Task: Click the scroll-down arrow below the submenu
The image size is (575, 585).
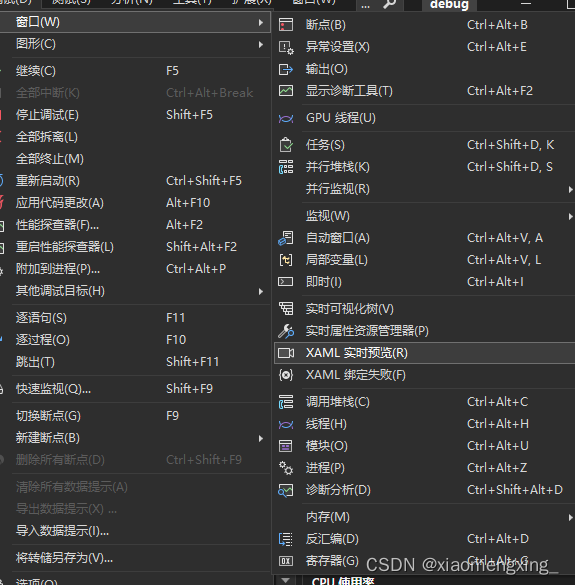Action: click(285, 580)
